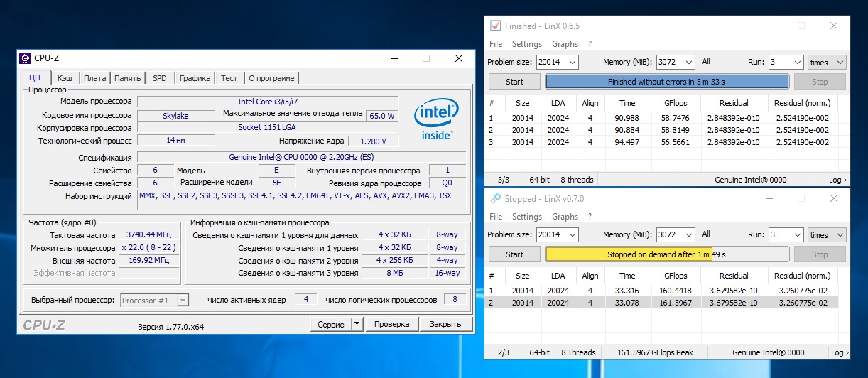The width and height of the screenshot is (868, 378).
Task: Click Residual (norm.) header in LinX 0.6.5
Action: pyautogui.click(x=801, y=103)
